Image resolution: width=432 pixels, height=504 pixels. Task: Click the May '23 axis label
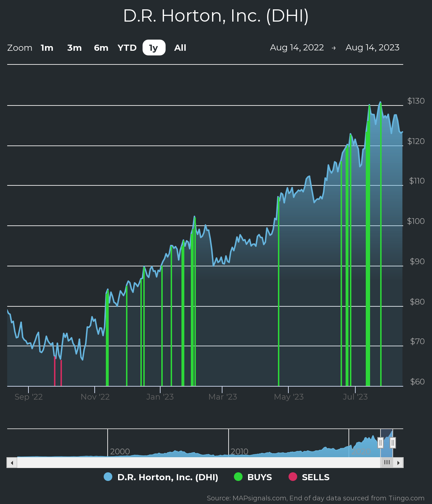coord(289,397)
